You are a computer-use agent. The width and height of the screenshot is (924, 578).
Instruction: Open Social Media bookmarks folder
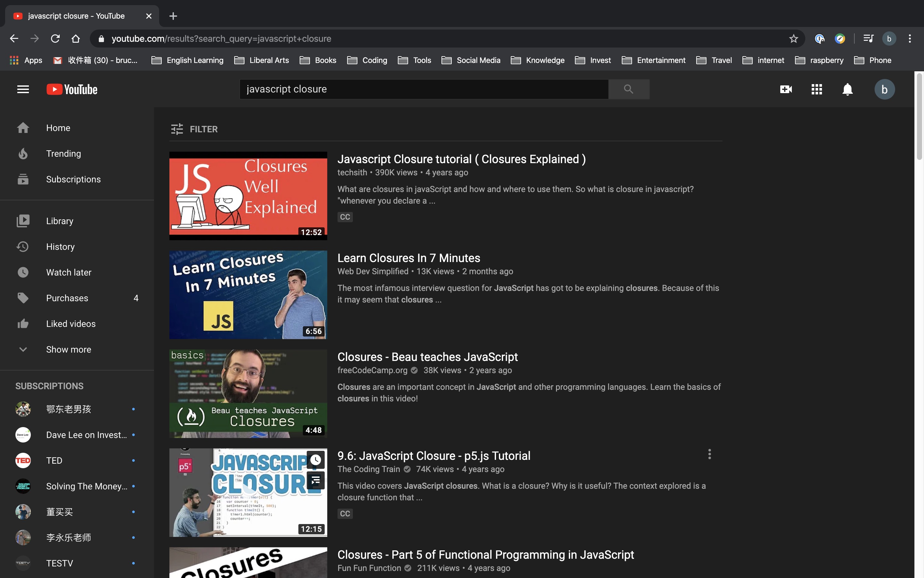[471, 60]
